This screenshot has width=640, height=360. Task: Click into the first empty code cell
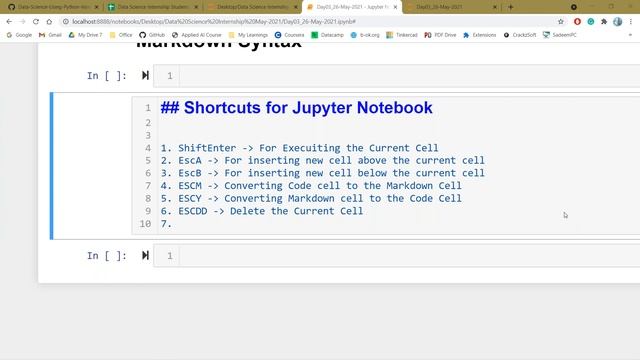(x=409, y=76)
